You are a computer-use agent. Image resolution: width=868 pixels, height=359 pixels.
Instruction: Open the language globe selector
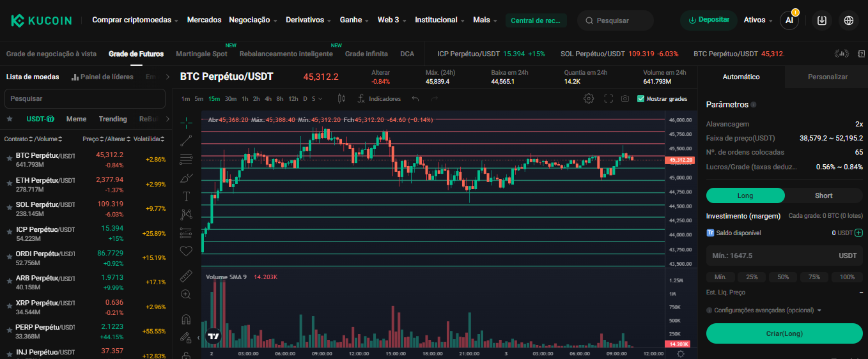point(849,20)
